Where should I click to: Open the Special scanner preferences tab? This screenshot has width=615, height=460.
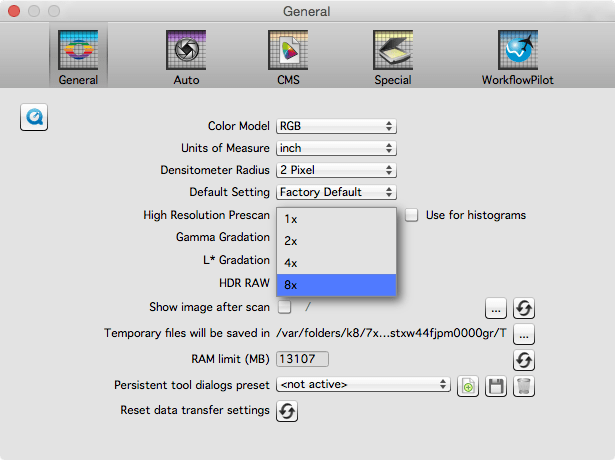pos(392,58)
